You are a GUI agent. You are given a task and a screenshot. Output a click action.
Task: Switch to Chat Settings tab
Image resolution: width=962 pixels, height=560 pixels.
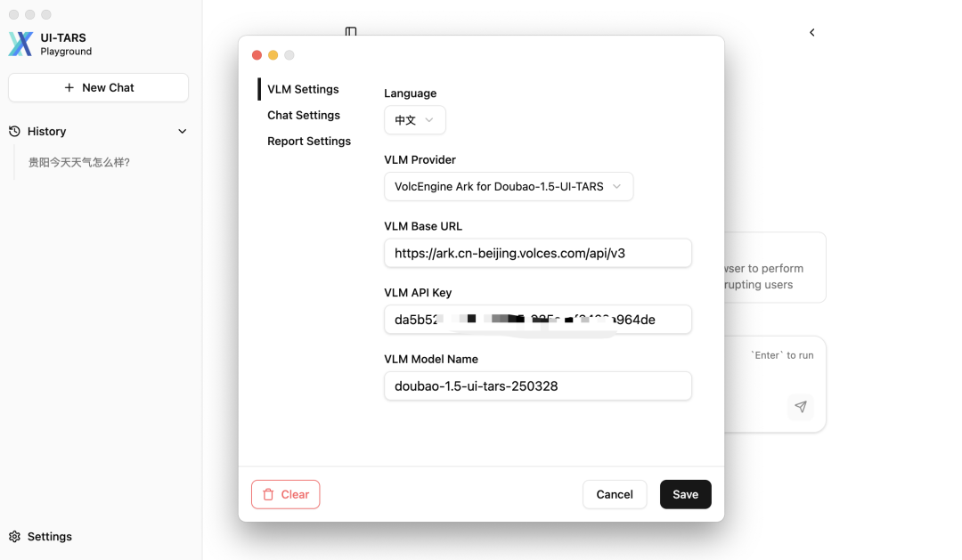point(304,116)
